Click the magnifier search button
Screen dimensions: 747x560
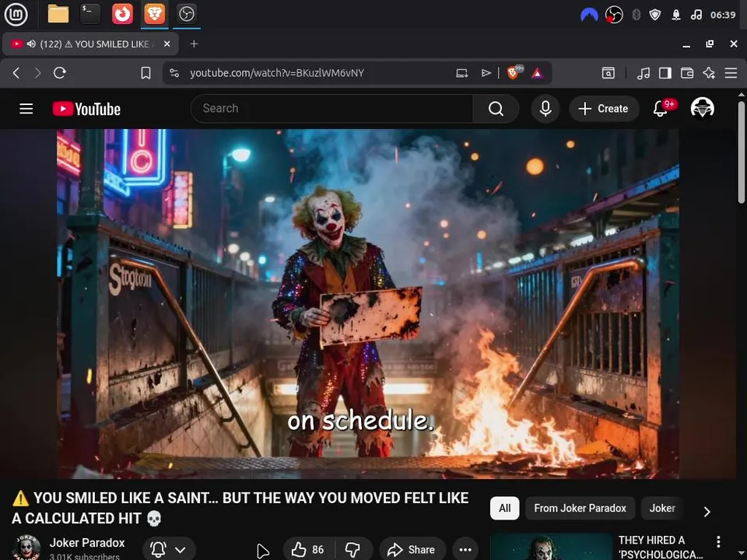coord(496,109)
